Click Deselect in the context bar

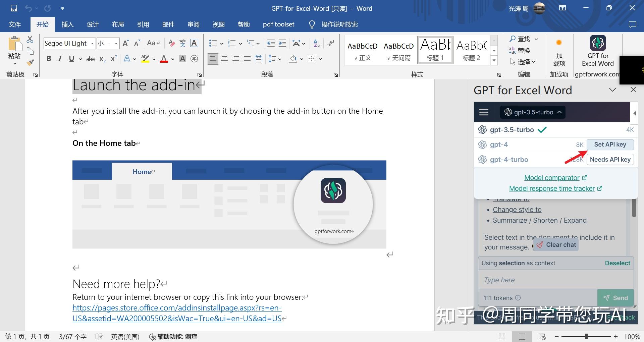pyautogui.click(x=618, y=263)
